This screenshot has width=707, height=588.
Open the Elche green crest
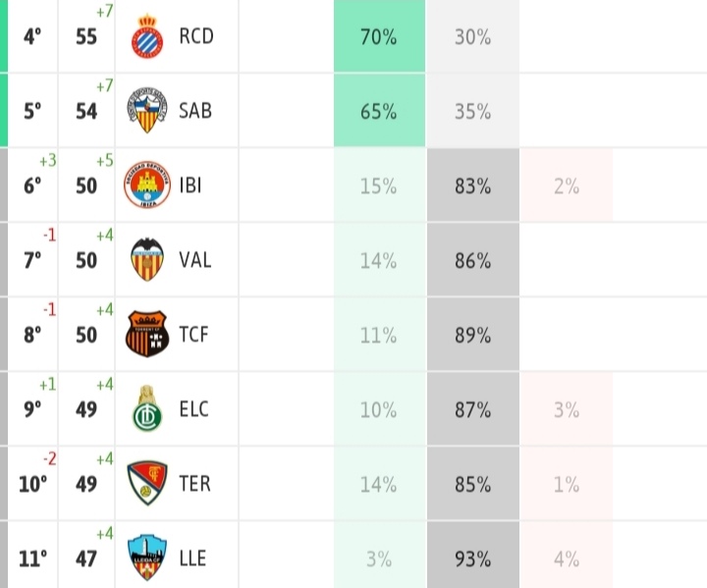coord(147,408)
